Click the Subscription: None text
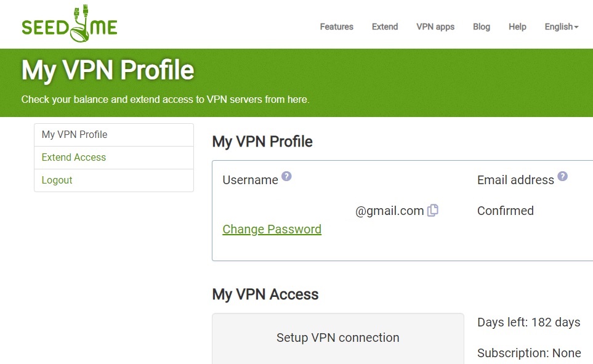The image size is (593, 364). [x=529, y=353]
